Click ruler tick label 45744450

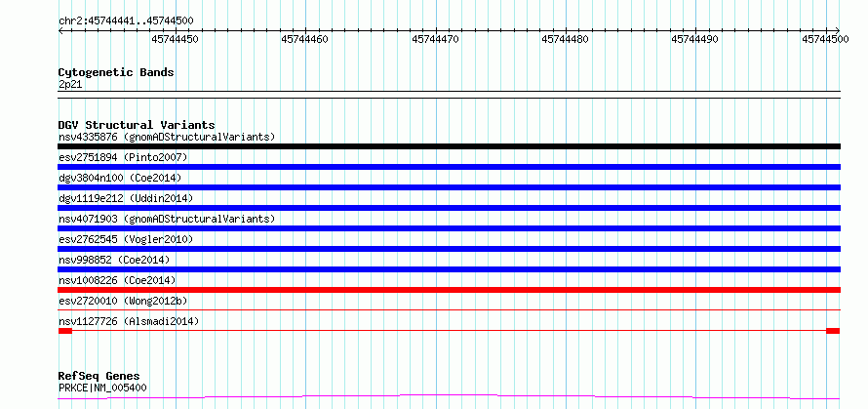click(x=175, y=39)
